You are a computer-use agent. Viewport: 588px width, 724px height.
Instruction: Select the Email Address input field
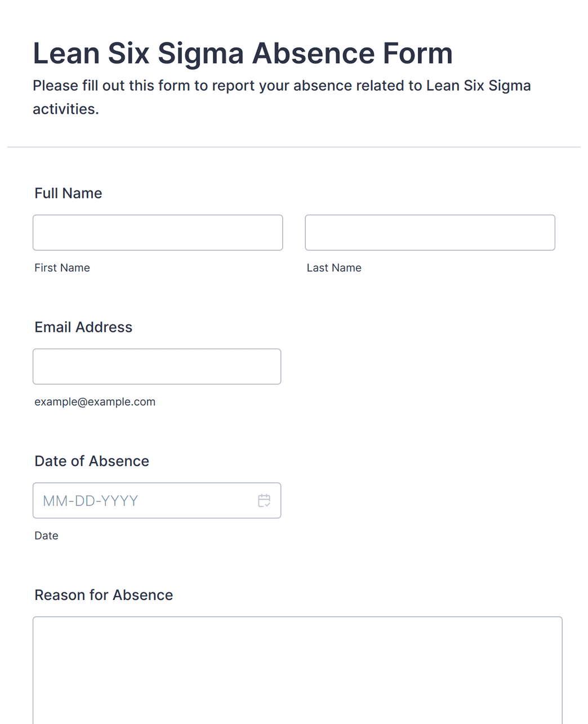point(157,367)
